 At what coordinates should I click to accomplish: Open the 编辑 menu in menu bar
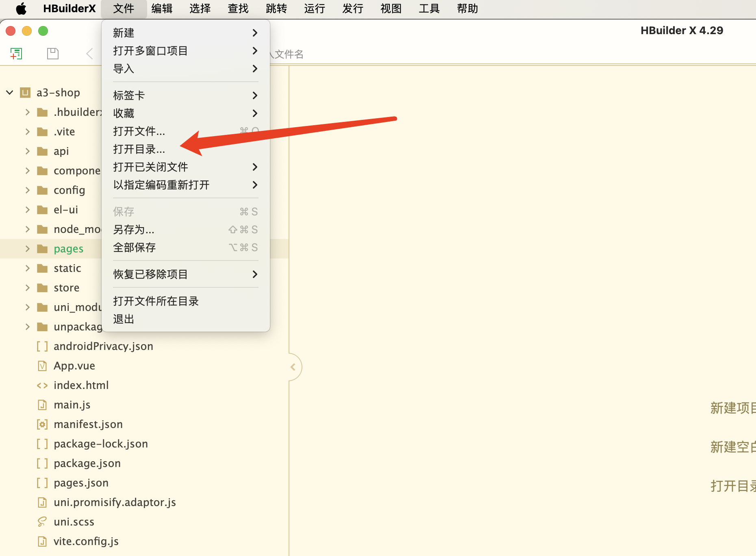pos(162,9)
